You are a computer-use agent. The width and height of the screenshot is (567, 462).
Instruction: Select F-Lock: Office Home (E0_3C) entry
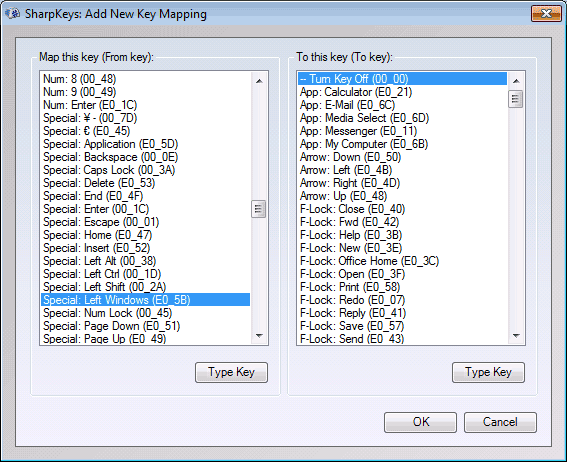[402, 261]
